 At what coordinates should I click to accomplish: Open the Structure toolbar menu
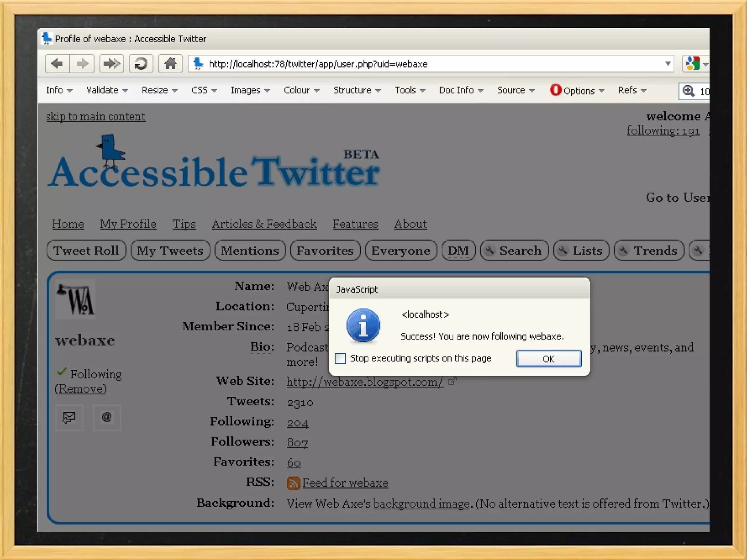(x=357, y=90)
